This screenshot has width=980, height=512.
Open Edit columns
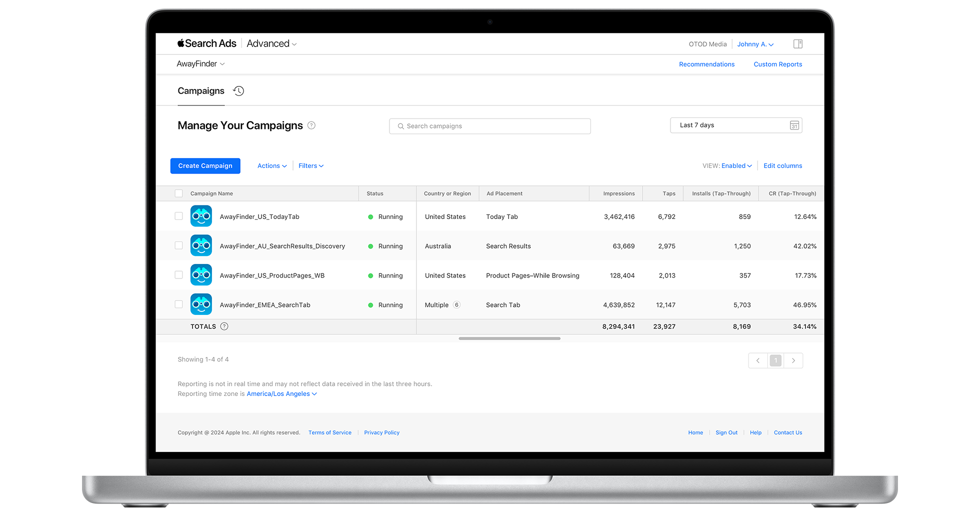[x=782, y=166]
